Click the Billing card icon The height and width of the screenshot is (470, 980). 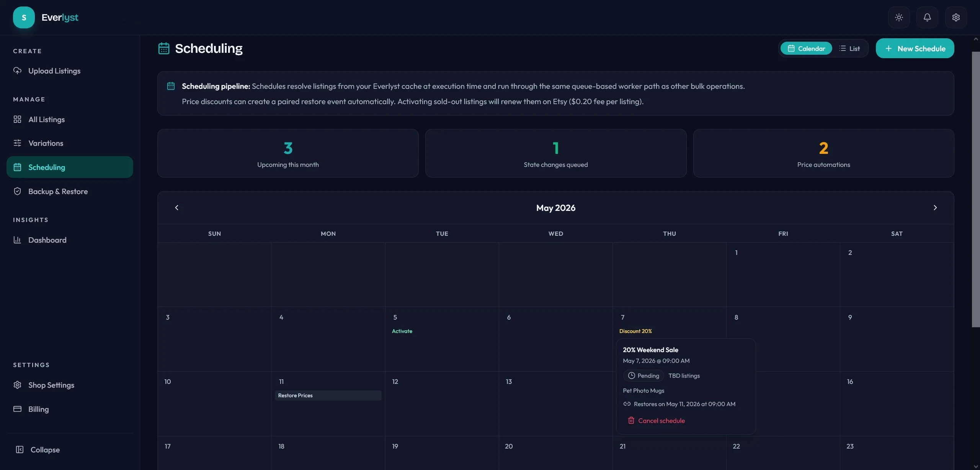coord(17,409)
